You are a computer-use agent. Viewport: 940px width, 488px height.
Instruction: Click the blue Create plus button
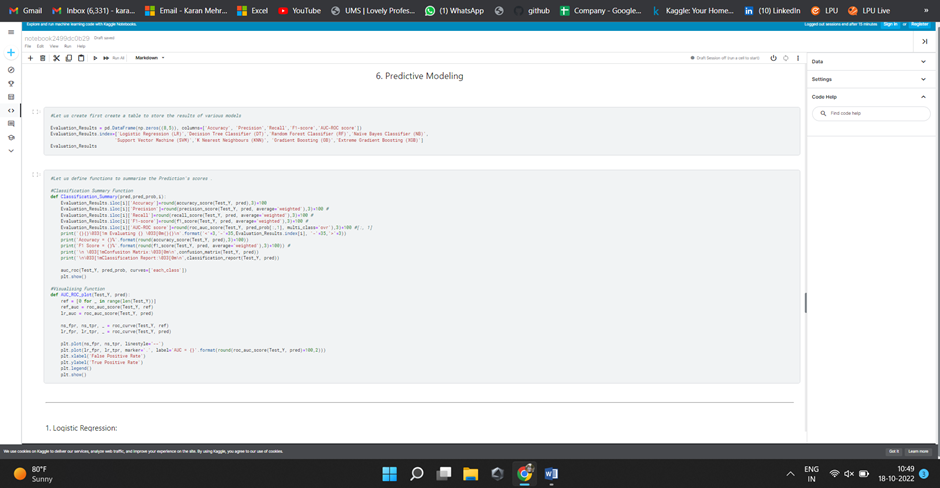pyautogui.click(x=11, y=53)
